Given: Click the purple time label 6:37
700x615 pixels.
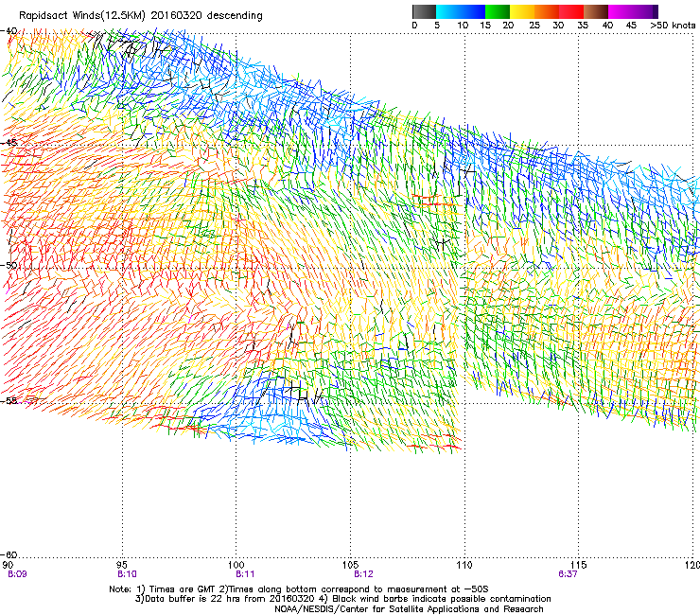Looking at the screenshot, I should pos(568,574).
